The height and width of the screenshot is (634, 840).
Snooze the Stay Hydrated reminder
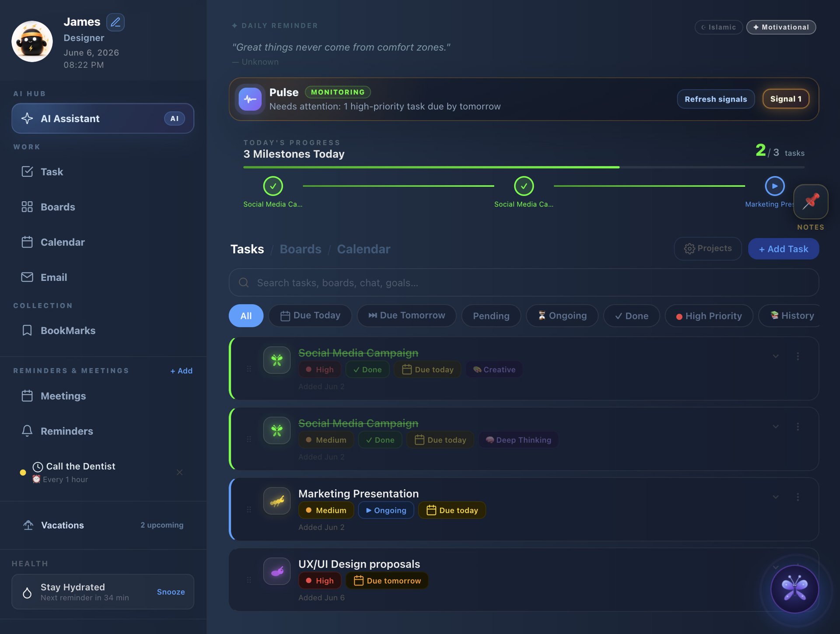click(171, 592)
